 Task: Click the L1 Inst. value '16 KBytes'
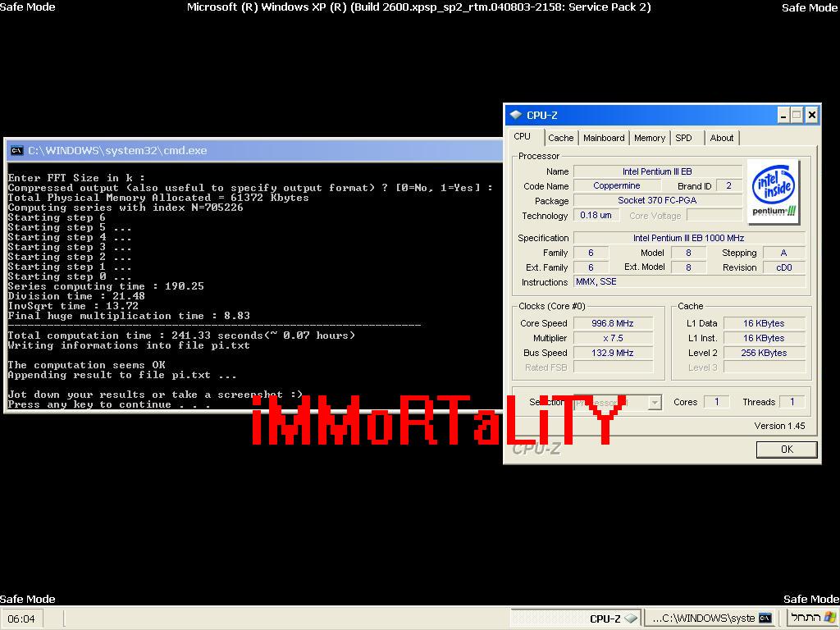pyautogui.click(x=764, y=338)
